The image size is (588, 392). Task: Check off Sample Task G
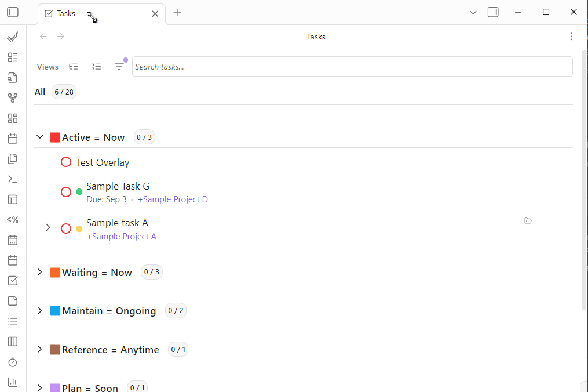pos(66,191)
